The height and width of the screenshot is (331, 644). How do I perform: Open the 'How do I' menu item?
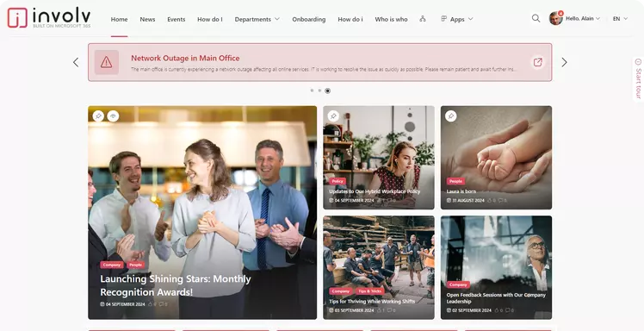point(210,19)
